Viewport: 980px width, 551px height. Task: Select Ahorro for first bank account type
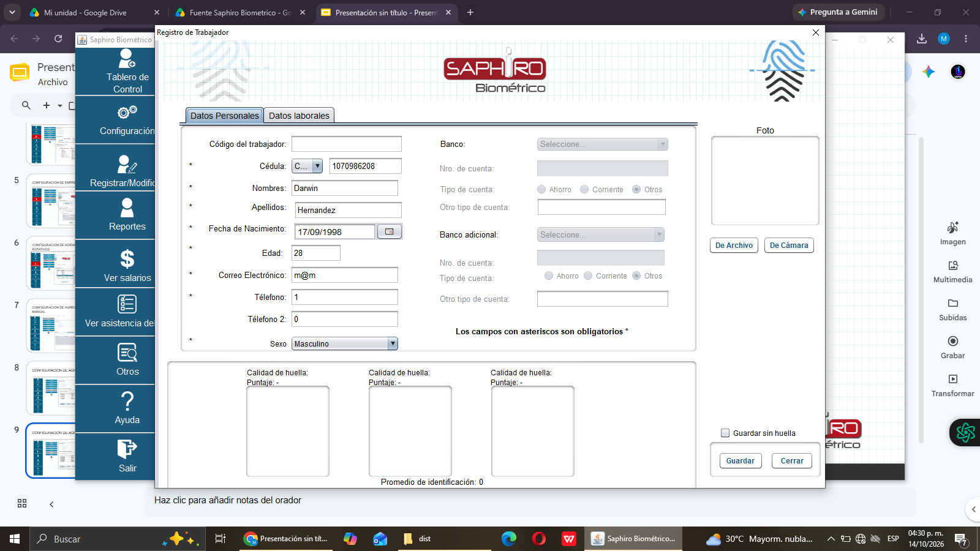point(541,189)
